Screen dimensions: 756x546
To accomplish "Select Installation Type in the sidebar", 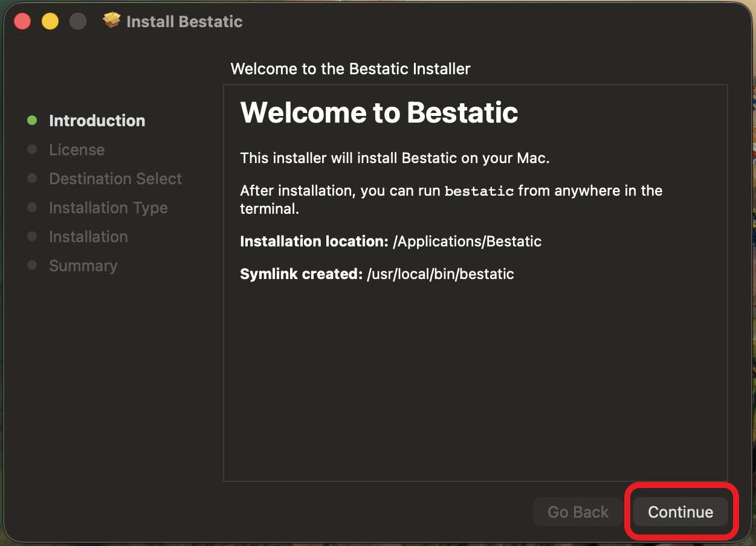I will coord(108,207).
